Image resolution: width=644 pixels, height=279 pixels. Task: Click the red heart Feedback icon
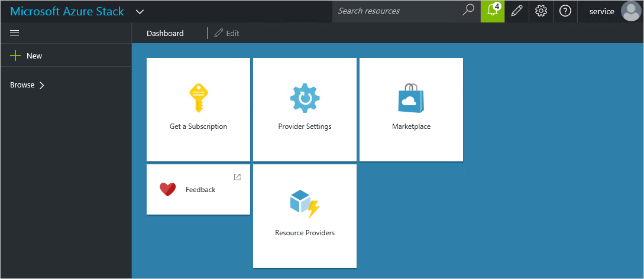(x=167, y=189)
